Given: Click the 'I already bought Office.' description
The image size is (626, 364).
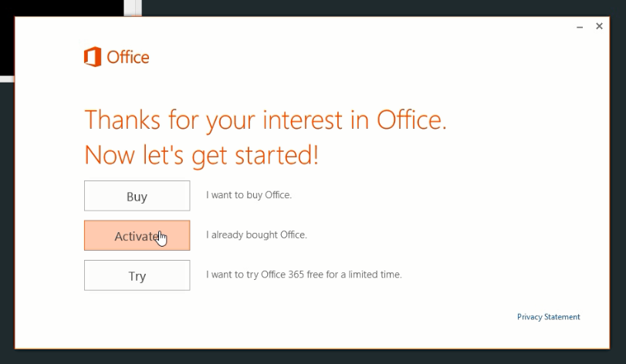Looking at the screenshot, I should 257,234.
